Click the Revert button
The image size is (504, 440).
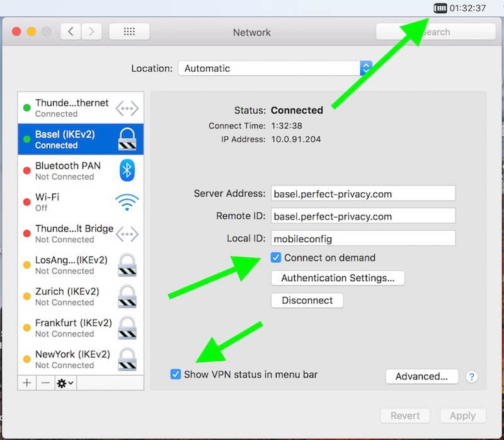(x=405, y=415)
